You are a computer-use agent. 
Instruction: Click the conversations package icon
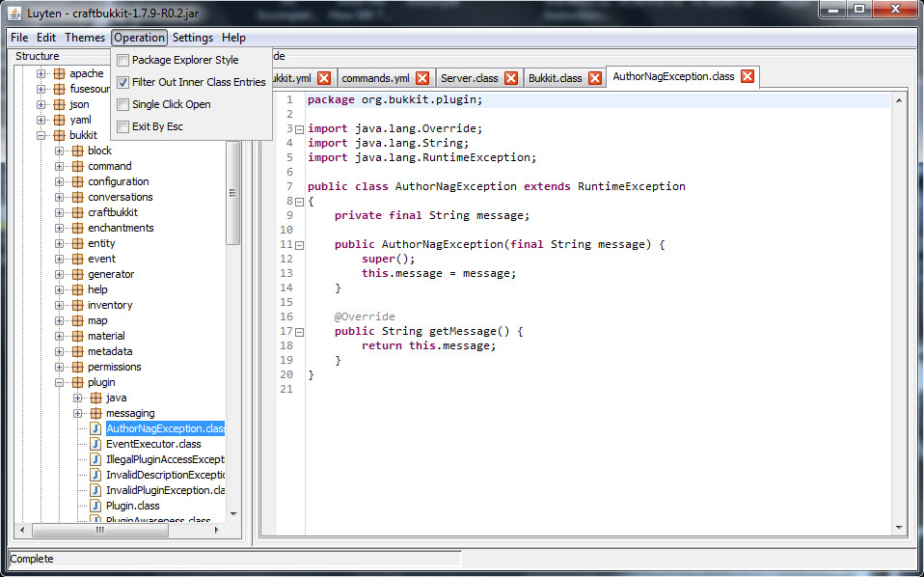pos(77,197)
